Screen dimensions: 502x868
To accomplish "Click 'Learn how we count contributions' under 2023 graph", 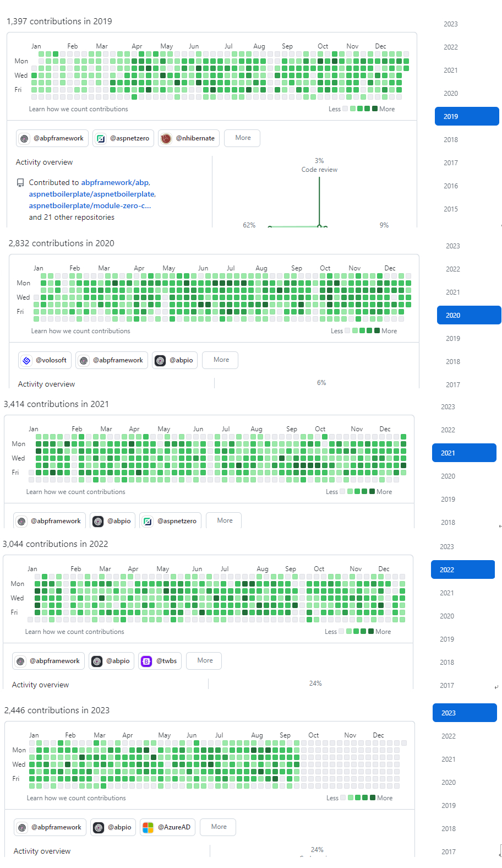I will click(76, 798).
